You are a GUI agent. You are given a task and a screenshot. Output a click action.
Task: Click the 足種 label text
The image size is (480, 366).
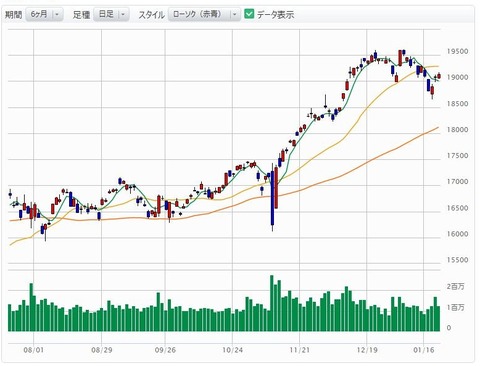(81, 15)
